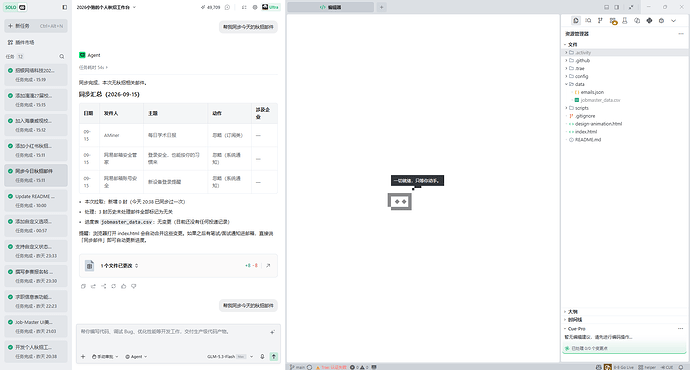Click the prompt optimize sparkle icon

(272, 332)
